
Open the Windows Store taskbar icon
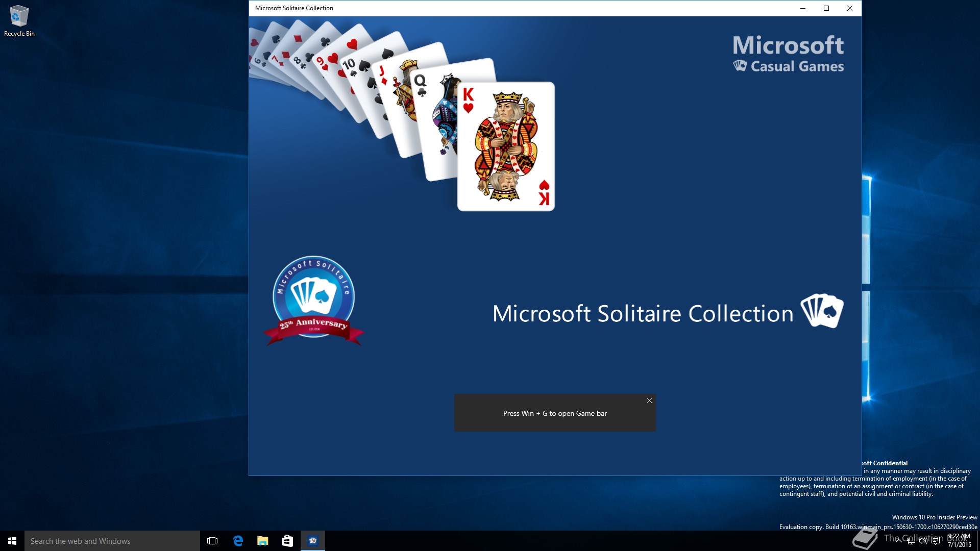click(x=288, y=541)
